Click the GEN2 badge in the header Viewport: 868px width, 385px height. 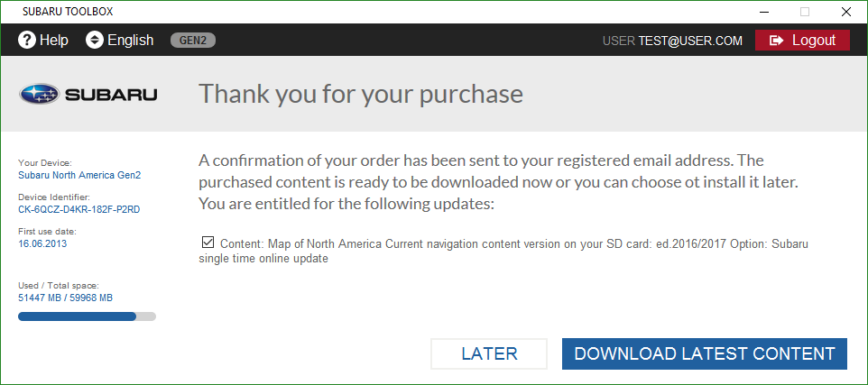click(x=193, y=41)
